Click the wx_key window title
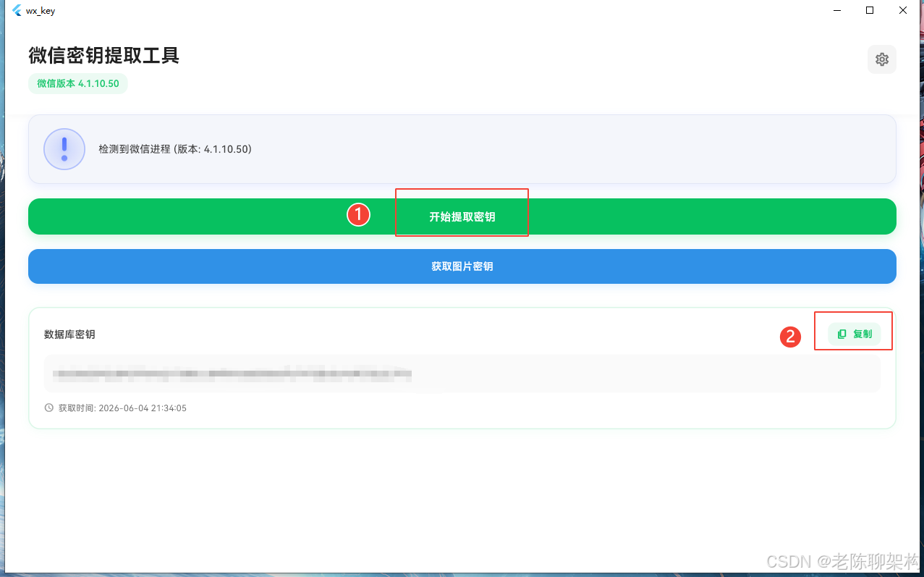Viewport: 924px width, 577px height. pyautogui.click(x=41, y=11)
